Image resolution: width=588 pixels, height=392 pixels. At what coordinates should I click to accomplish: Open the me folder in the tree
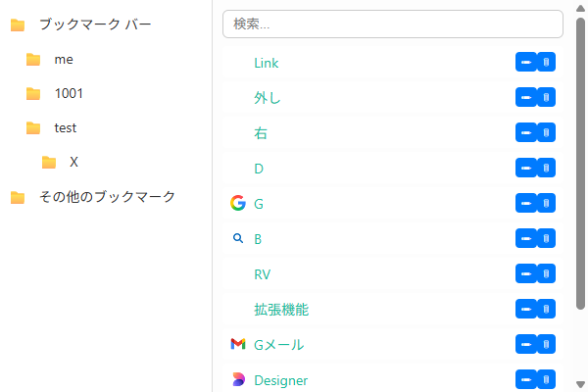click(x=64, y=60)
